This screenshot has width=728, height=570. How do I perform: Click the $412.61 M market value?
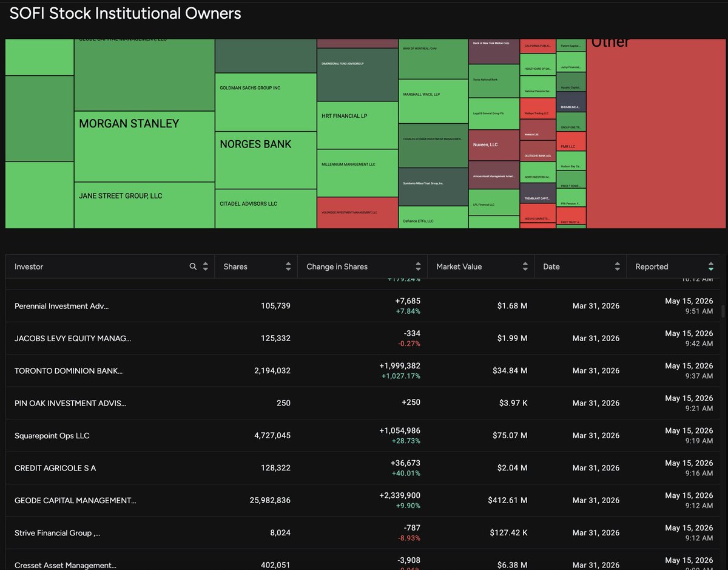pyautogui.click(x=507, y=500)
